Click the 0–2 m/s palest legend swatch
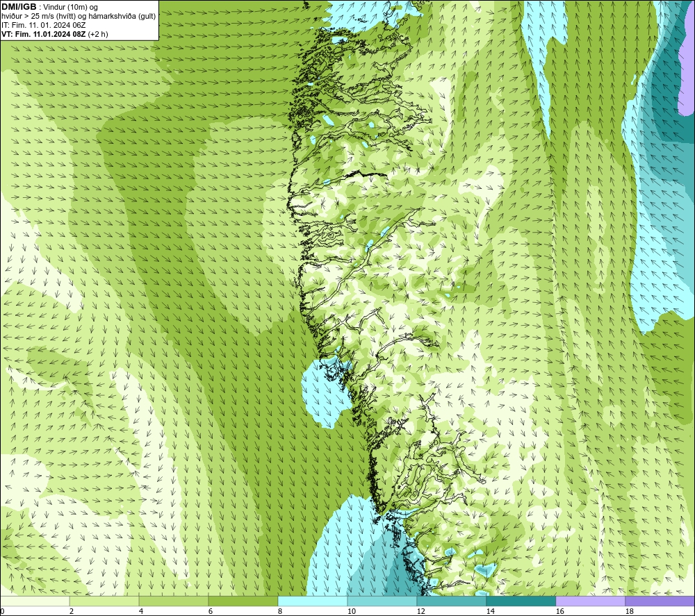The image size is (695, 616). click(35, 601)
